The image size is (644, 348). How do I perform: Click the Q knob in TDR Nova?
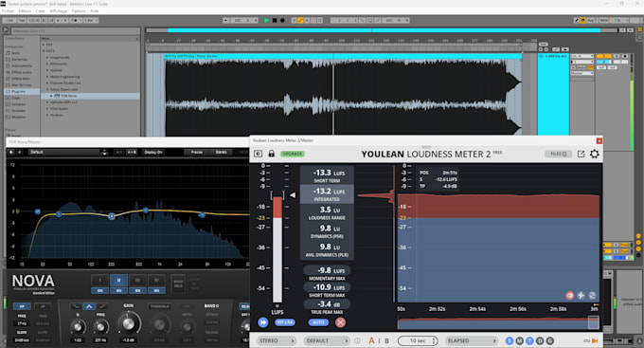point(78,327)
